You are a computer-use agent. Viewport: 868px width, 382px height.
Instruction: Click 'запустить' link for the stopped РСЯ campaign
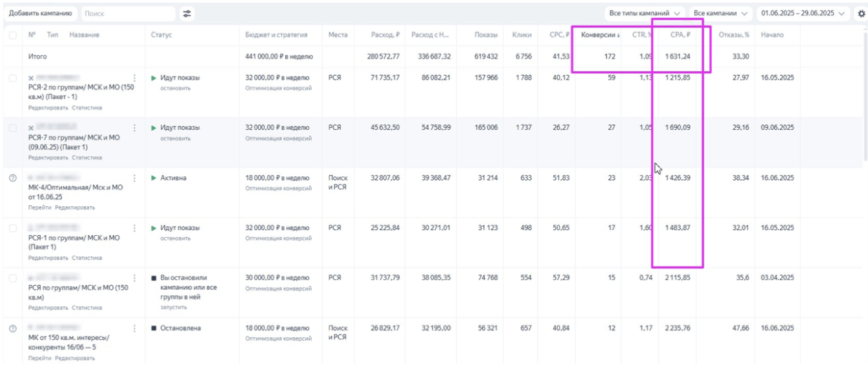(x=174, y=307)
